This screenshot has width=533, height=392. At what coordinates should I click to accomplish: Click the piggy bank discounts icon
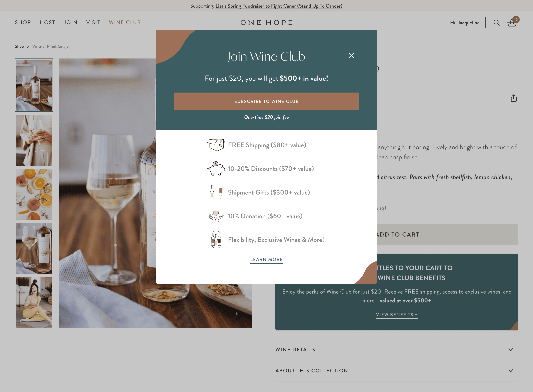[x=216, y=168]
